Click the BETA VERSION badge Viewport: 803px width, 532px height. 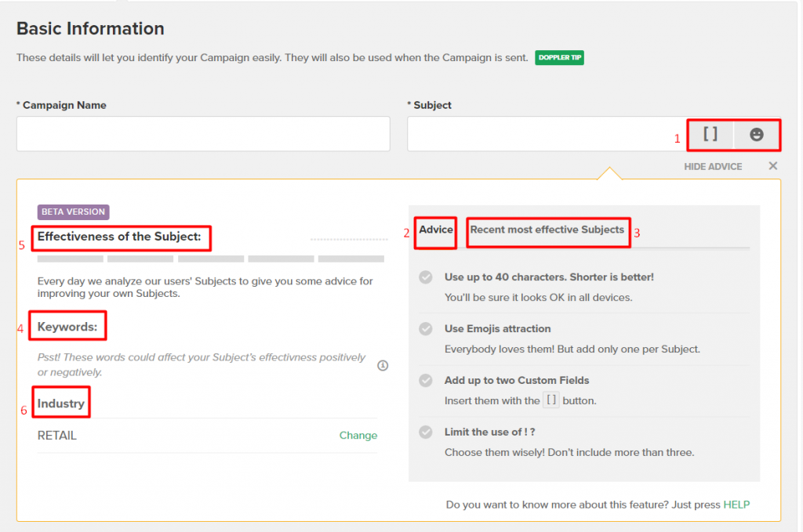pyautogui.click(x=73, y=211)
